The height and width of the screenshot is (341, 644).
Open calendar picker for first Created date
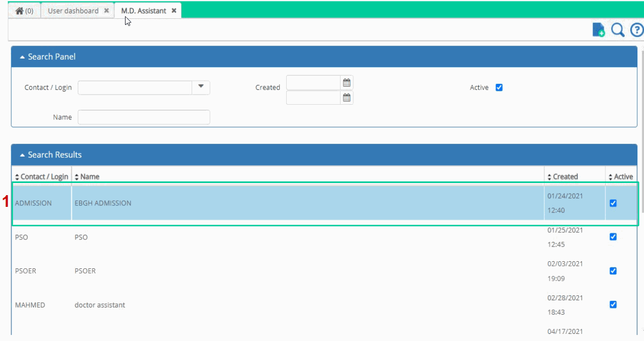pos(347,82)
